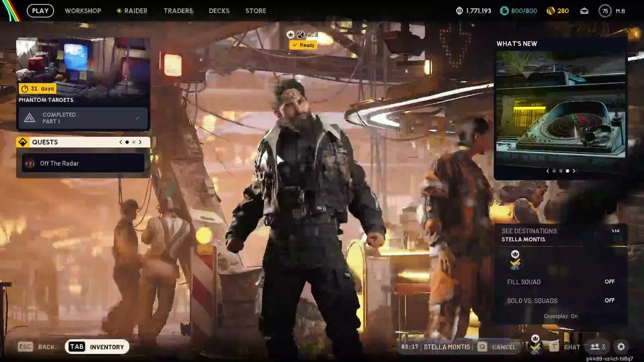This screenshot has width=644, height=362.
Task: Show previous What's New slide
Action: coord(547,171)
